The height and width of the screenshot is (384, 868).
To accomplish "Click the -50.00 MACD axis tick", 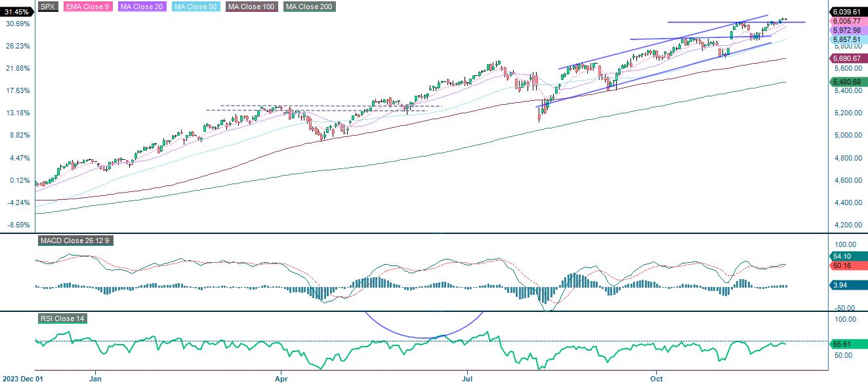I will coord(844,308).
